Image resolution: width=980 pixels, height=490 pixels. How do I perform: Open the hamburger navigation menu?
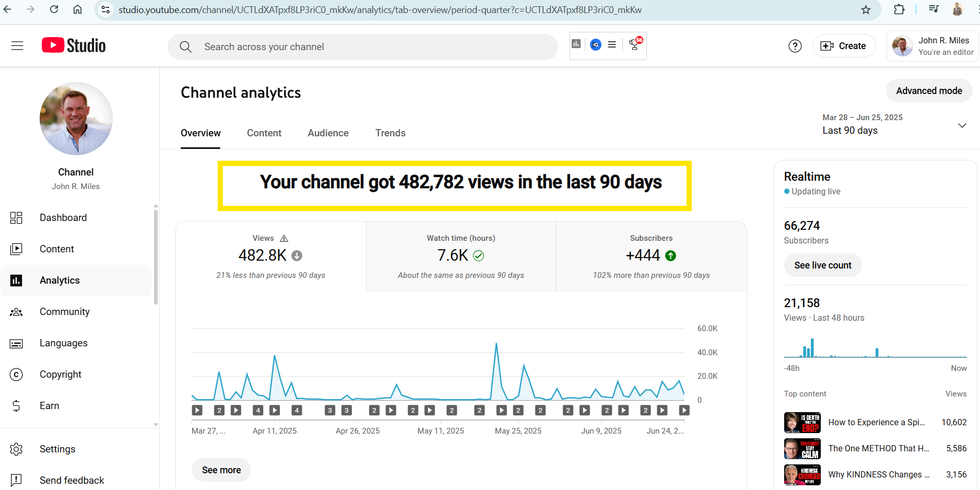(x=17, y=46)
